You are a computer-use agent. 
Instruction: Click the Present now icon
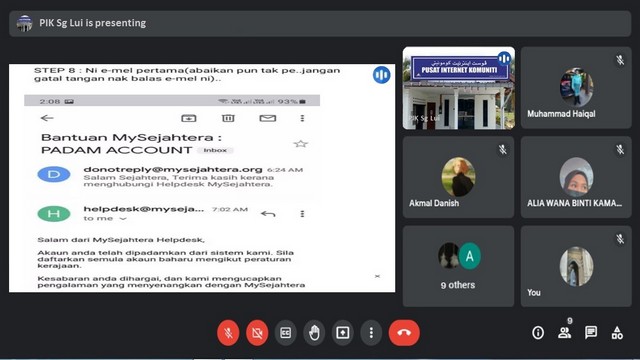point(342,333)
